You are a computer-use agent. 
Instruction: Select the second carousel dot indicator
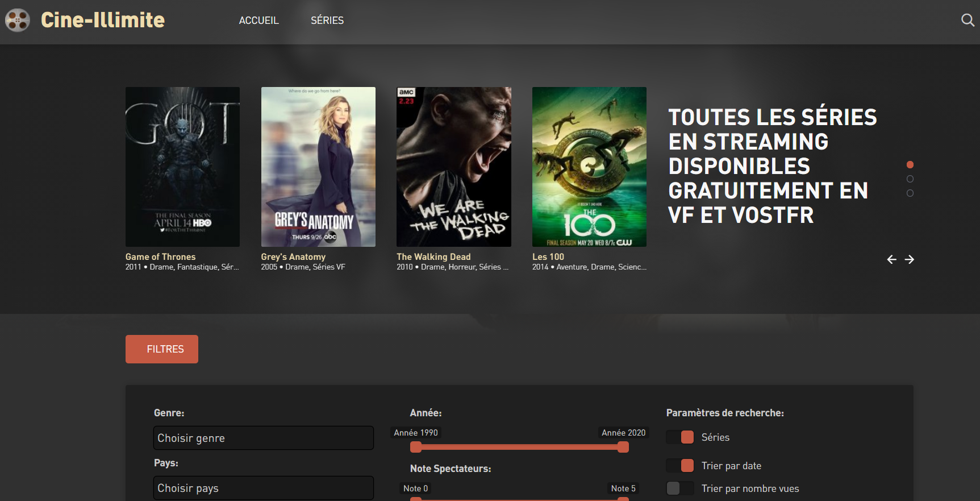910,179
